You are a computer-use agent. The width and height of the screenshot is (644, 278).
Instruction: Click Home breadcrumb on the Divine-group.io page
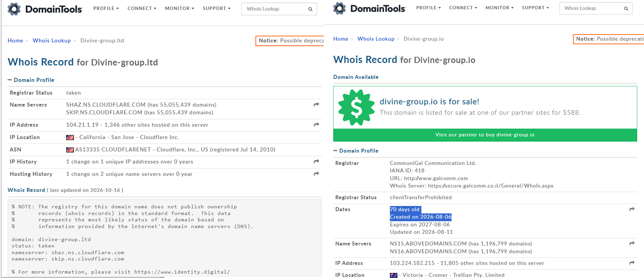(x=341, y=39)
